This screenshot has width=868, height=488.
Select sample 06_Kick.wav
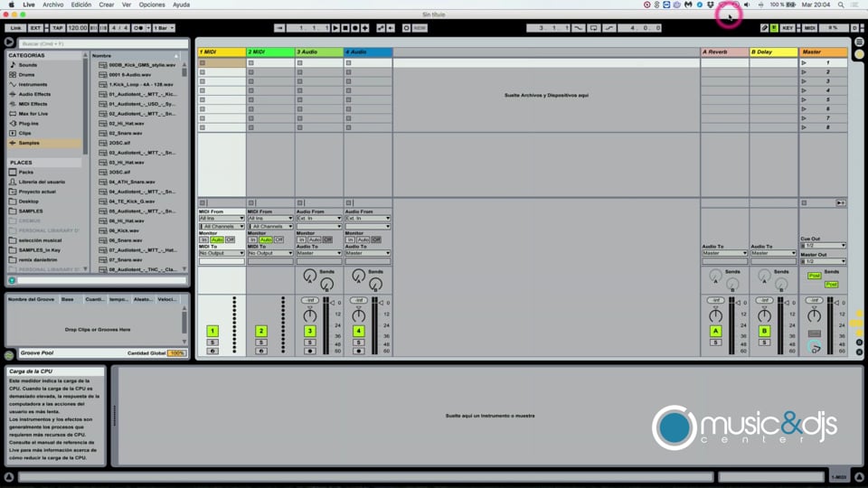(125, 230)
